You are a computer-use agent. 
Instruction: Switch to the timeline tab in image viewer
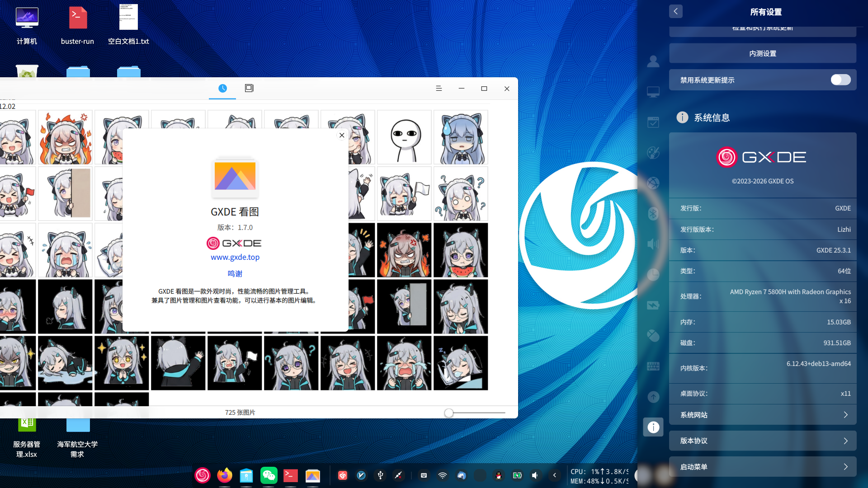(222, 88)
